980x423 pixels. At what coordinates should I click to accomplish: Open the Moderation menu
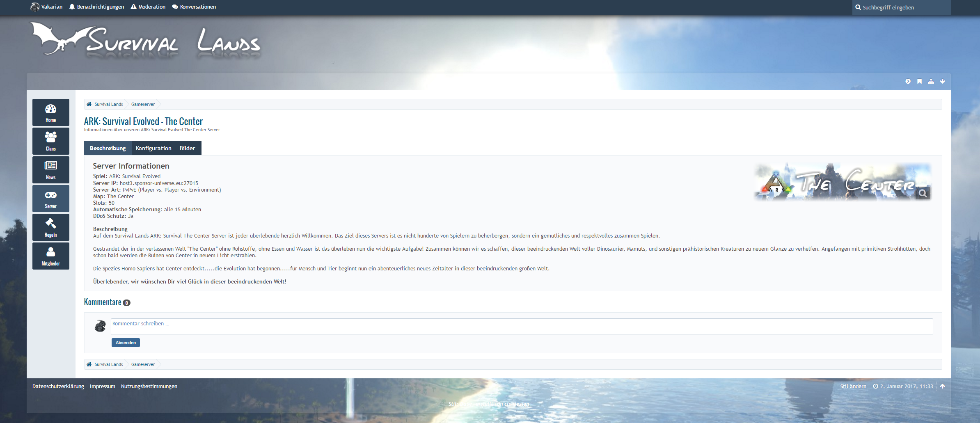[x=148, y=7]
